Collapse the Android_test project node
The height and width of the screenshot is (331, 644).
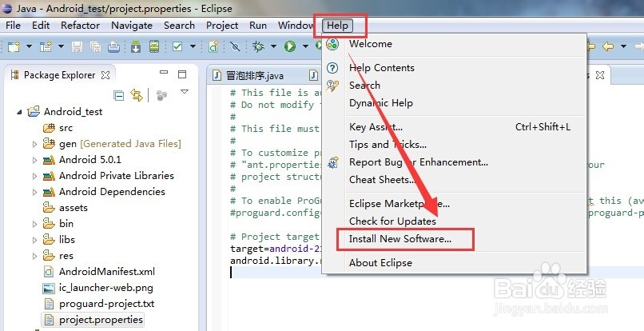19,112
